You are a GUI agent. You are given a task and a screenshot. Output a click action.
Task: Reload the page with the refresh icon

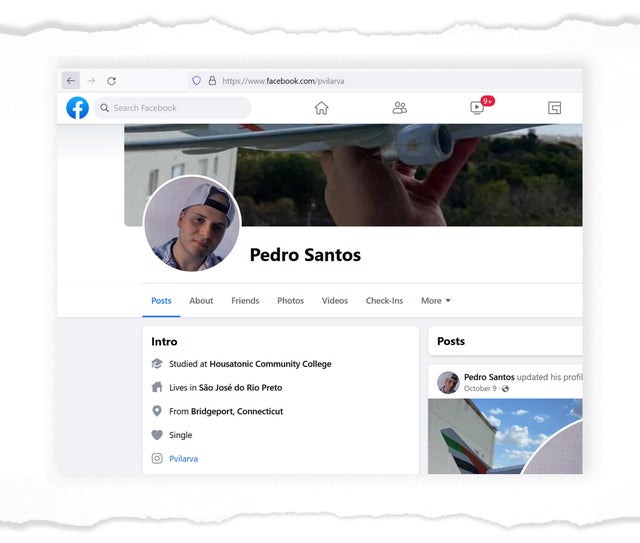click(111, 81)
